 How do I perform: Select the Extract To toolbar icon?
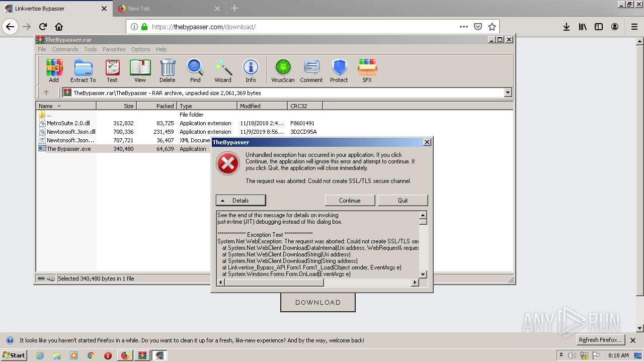[x=83, y=70]
